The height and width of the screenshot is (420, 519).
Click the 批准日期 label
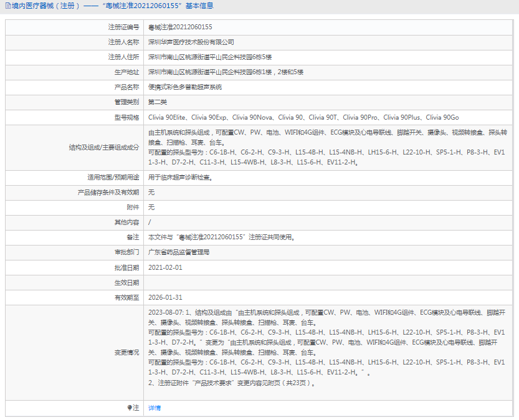(x=126, y=267)
